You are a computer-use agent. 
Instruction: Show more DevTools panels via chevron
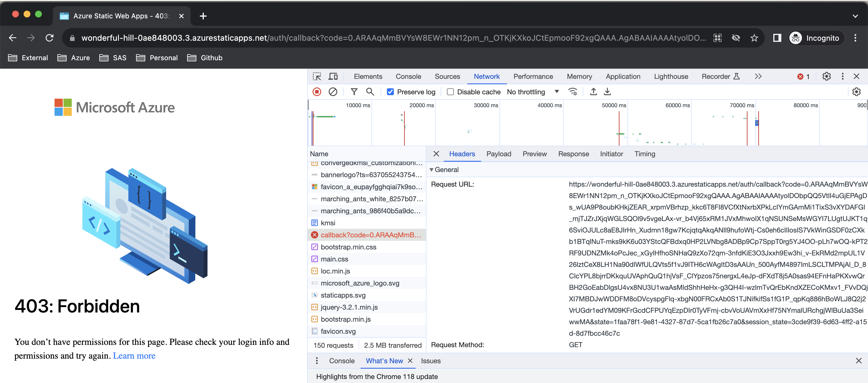[758, 76]
